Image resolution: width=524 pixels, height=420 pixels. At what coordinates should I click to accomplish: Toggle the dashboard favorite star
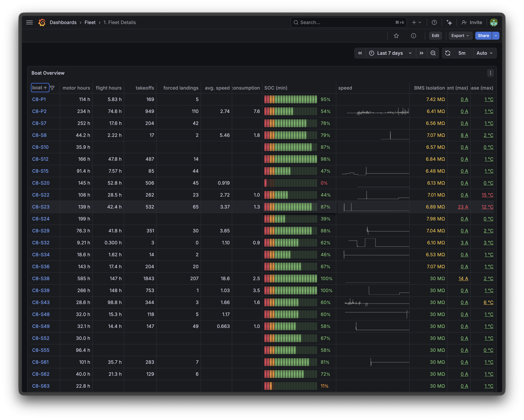click(x=396, y=36)
